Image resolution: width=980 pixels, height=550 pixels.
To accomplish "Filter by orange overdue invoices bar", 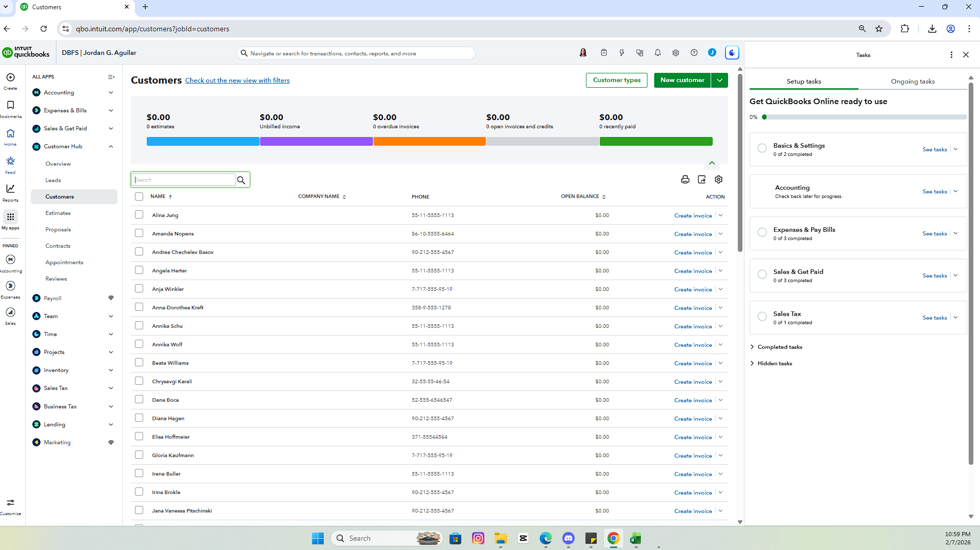I will (429, 142).
